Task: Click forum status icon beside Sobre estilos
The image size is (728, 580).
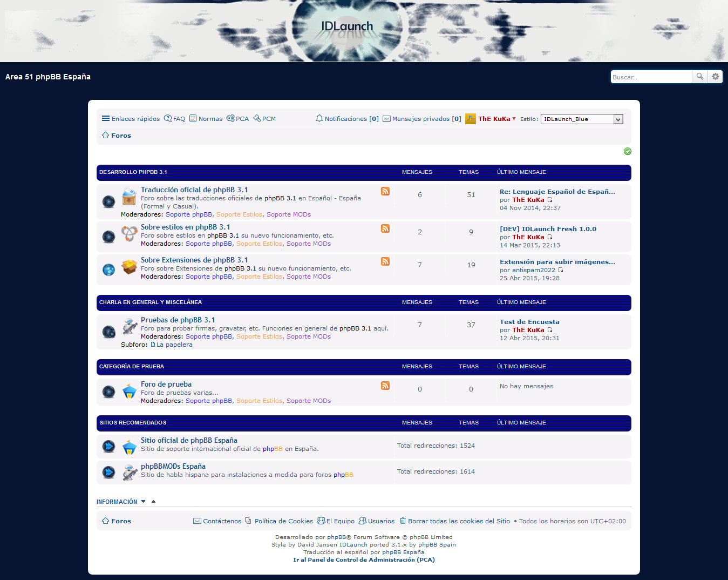Action: coord(108,237)
